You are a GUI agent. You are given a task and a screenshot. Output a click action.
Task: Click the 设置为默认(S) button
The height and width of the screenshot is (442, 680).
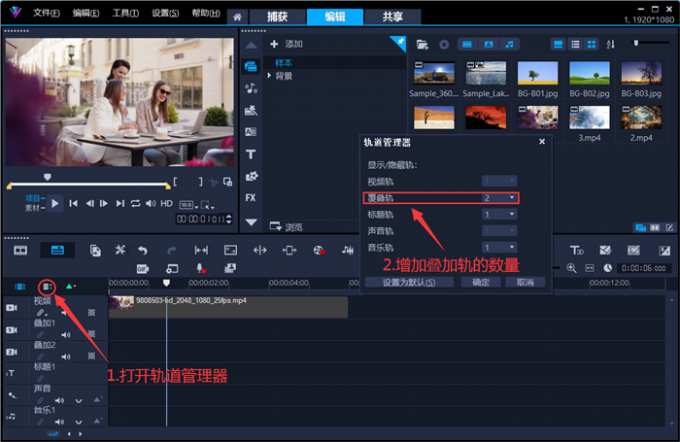(408, 282)
